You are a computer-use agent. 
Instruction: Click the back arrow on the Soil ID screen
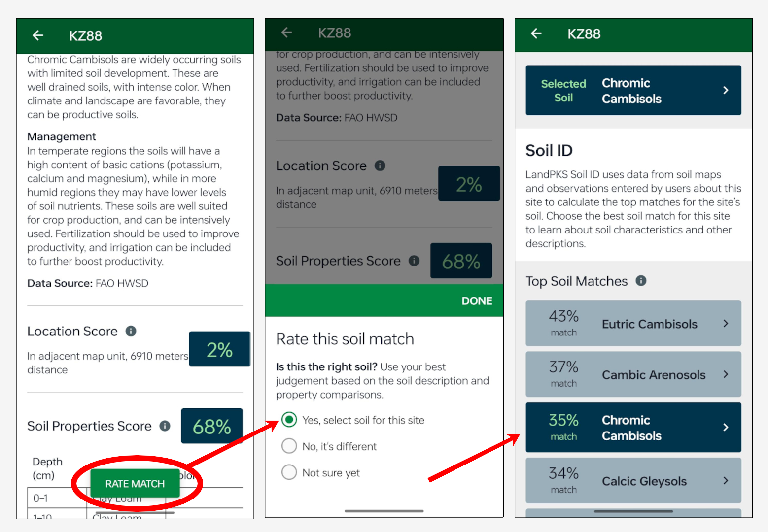pyautogui.click(x=537, y=33)
